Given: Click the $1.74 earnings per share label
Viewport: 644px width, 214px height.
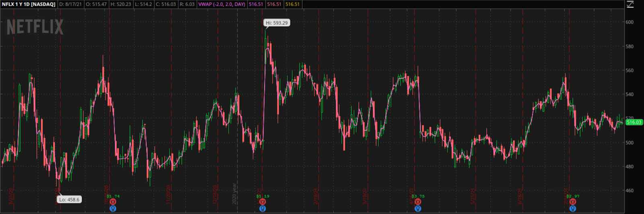Looking at the screenshot, I should [113, 196].
